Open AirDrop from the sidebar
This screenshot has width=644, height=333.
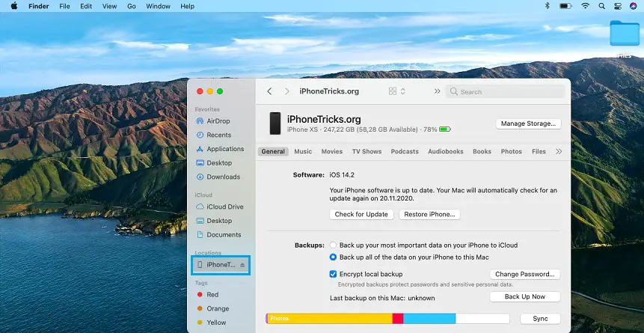(218, 120)
